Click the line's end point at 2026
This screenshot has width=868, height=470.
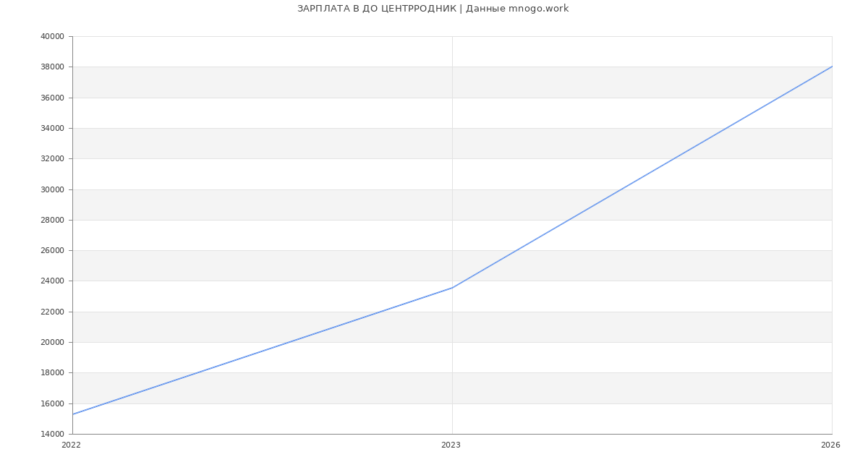832,67
